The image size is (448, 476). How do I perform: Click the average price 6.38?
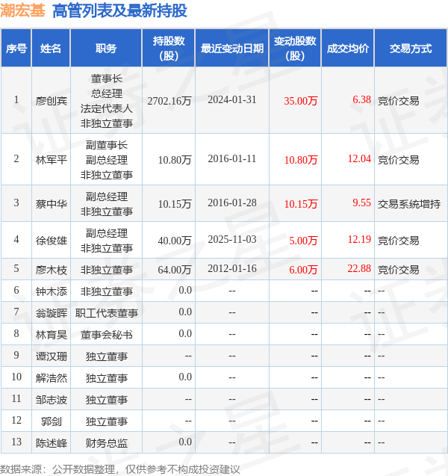click(361, 99)
